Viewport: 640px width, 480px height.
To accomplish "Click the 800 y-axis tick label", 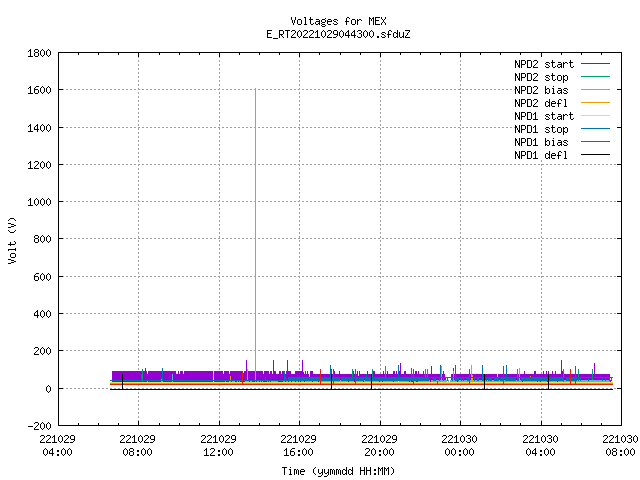I will [42, 239].
